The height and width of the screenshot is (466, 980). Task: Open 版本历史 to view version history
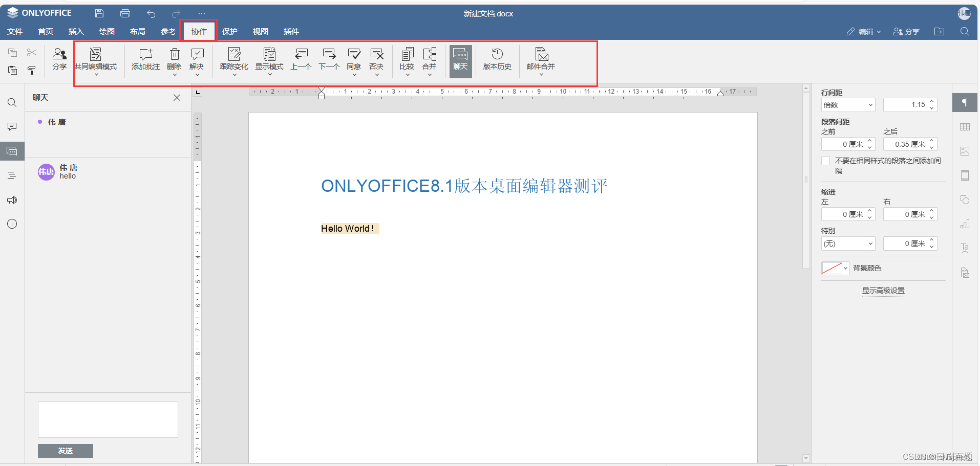tap(496, 60)
